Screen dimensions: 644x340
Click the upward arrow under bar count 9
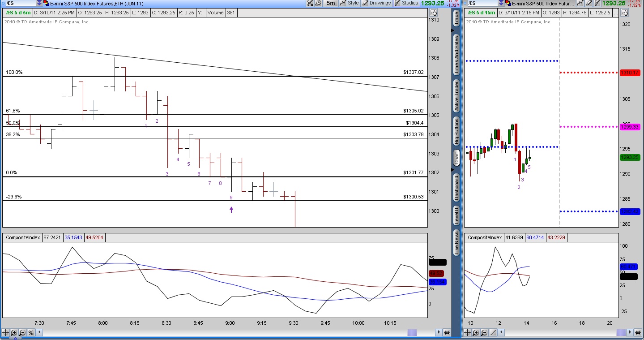coord(231,209)
